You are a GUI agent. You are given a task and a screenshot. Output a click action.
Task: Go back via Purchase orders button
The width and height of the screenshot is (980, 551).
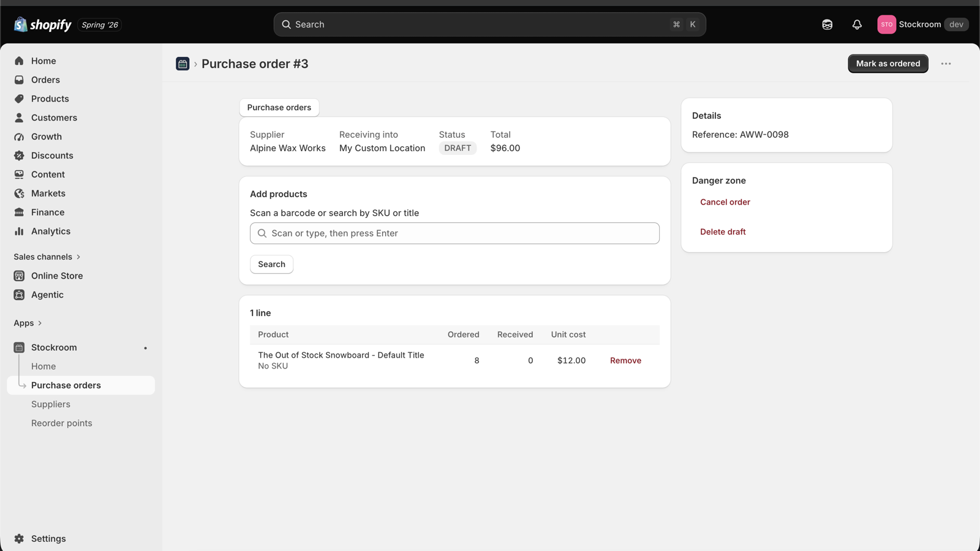(279, 107)
